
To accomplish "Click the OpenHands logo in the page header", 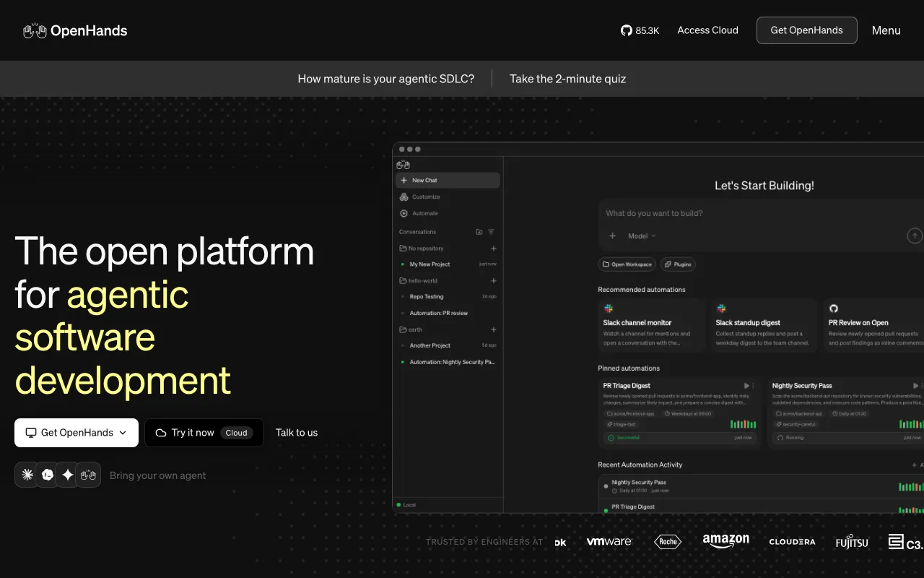I will (x=75, y=30).
